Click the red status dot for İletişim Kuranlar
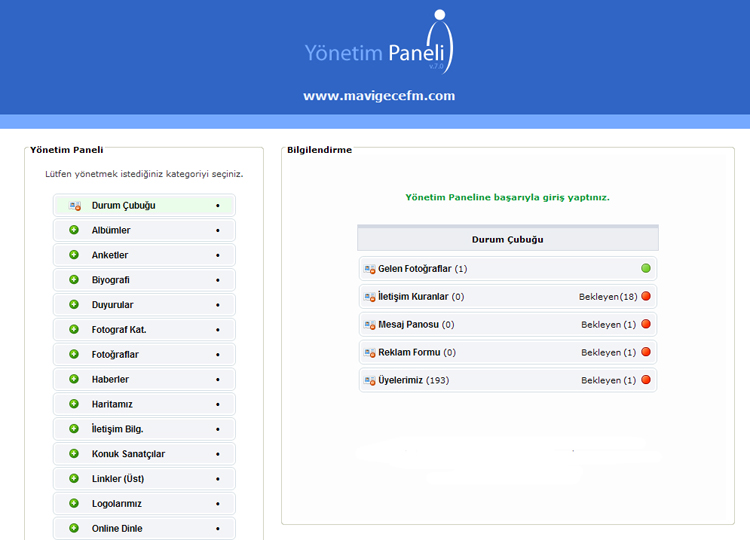The image size is (750, 540). click(646, 296)
